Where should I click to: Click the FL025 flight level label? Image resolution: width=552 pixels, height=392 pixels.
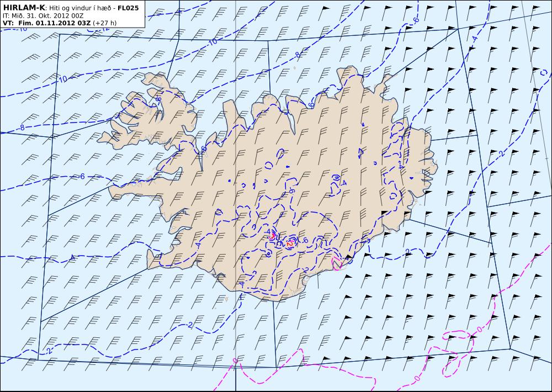128,8
